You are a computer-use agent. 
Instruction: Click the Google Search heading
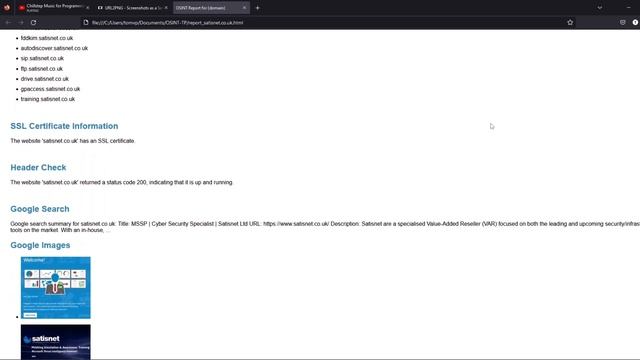click(x=40, y=209)
